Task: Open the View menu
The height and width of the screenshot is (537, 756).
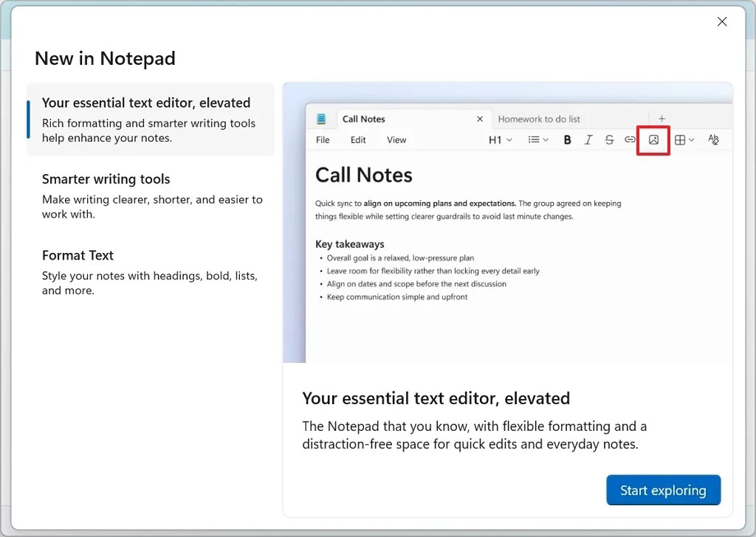Action: (x=396, y=139)
